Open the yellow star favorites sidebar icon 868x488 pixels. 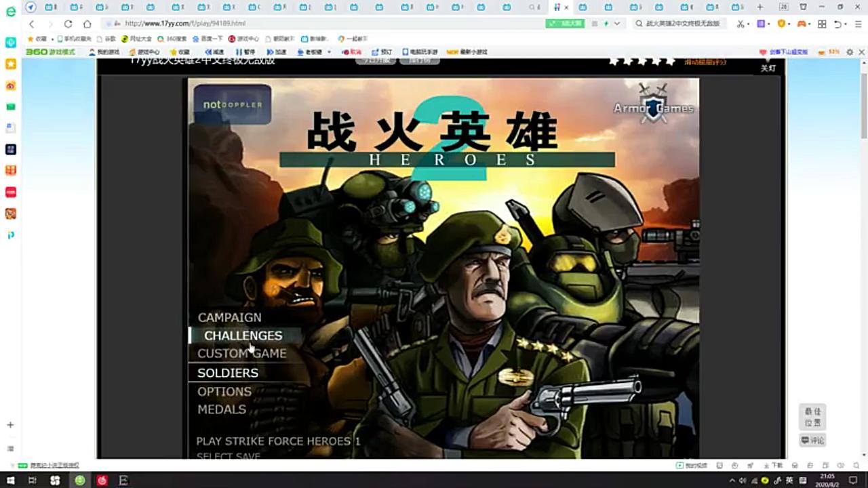point(10,64)
